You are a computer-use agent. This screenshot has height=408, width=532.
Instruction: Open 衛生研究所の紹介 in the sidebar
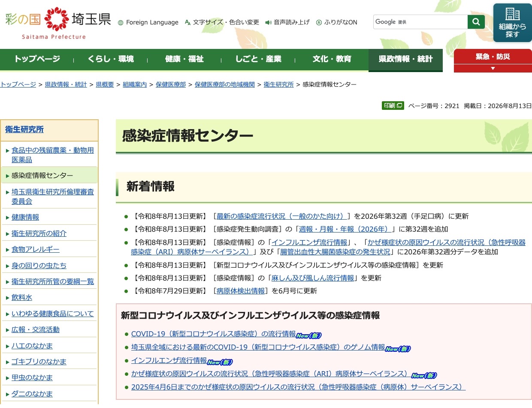(39, 233)
